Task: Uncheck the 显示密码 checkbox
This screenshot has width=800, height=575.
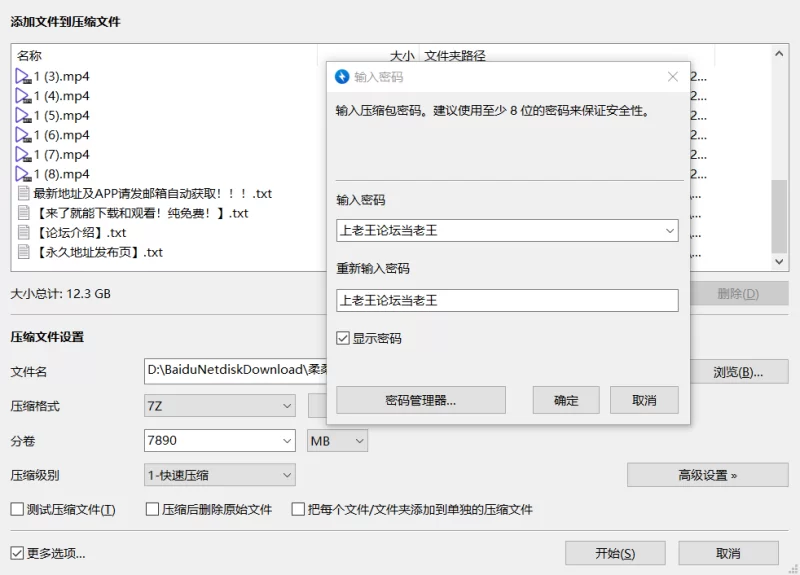Action: [x=343, y=338]
